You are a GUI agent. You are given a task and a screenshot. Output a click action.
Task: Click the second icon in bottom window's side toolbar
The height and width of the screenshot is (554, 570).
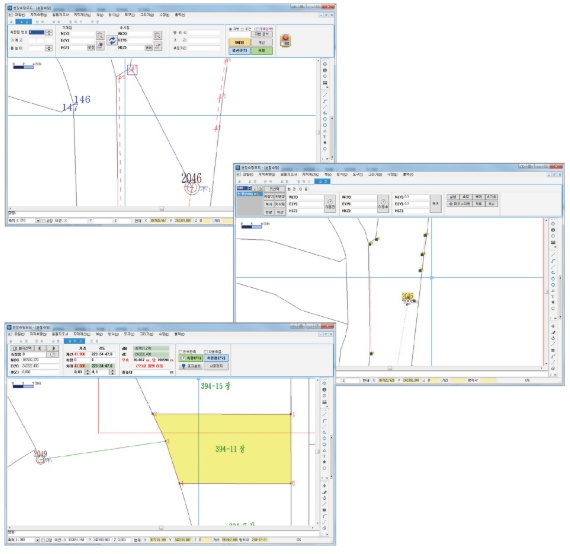coord(325,389)
